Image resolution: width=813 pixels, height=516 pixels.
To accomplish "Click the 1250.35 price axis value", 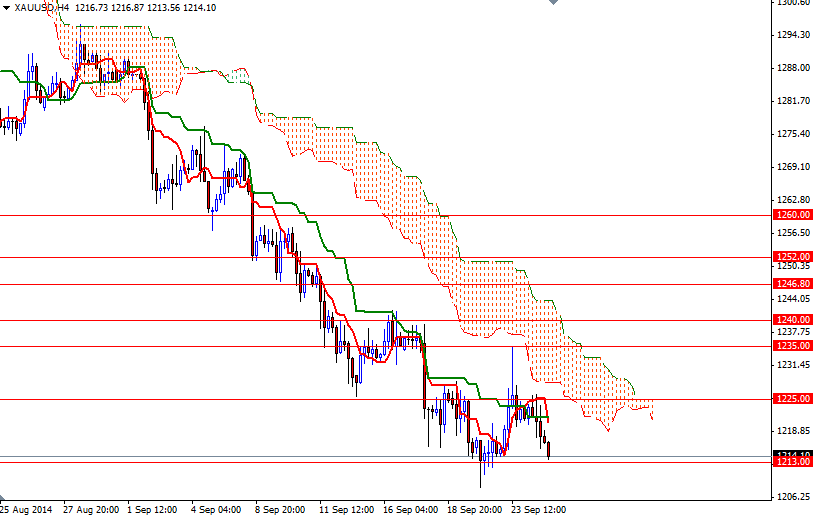I will (793, 266).
